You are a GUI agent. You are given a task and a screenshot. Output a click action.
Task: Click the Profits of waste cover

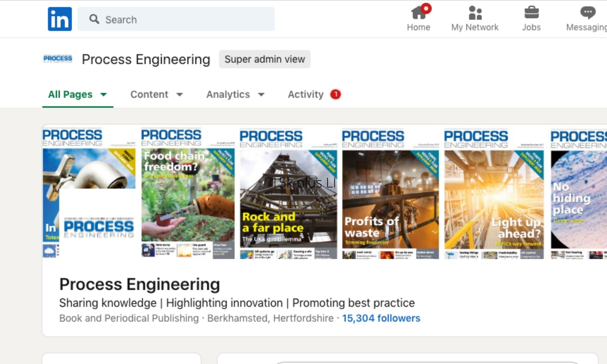point(390,194)
